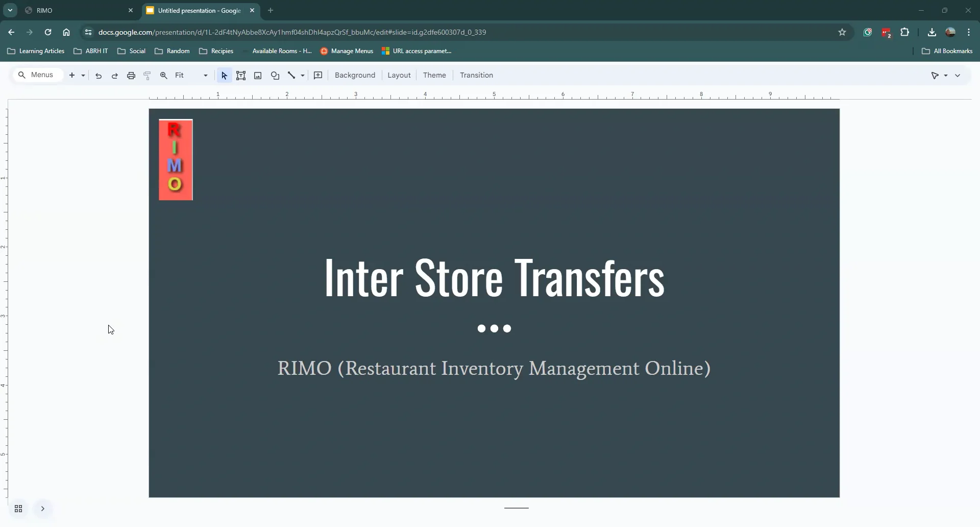Undo the last action
980x527 pixels.
tap(98, 75)
